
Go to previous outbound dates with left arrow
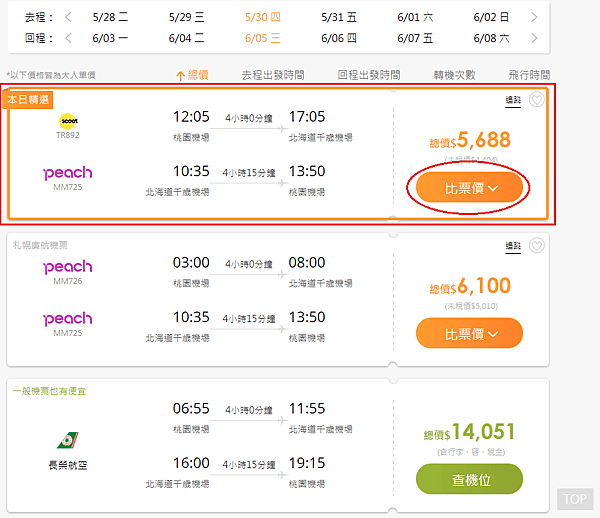pyautogui.click(x=67, y=17)
